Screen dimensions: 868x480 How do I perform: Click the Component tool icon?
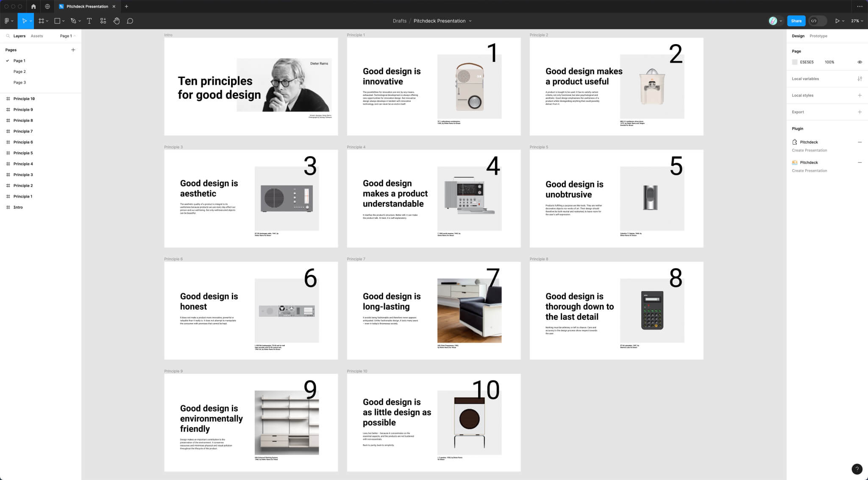click(103, 21)
